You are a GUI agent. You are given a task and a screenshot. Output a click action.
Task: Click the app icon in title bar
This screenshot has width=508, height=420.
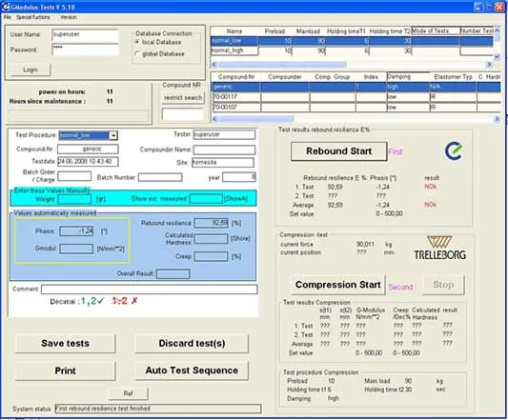tap(6, 6)
